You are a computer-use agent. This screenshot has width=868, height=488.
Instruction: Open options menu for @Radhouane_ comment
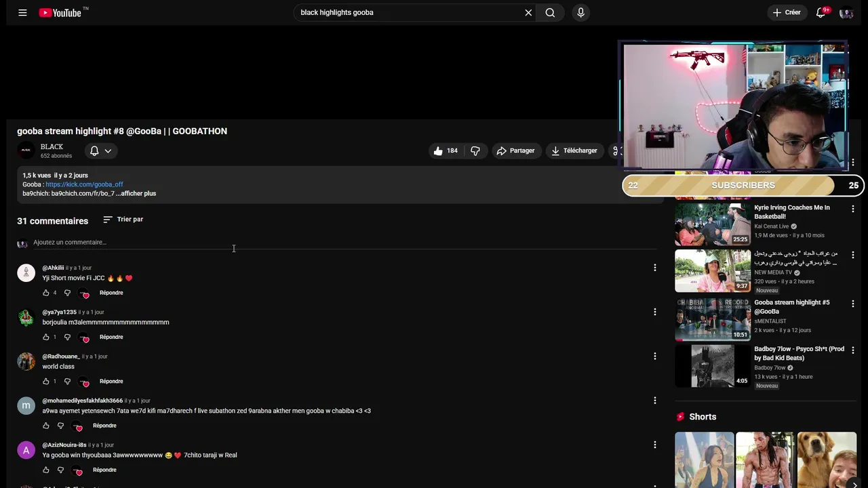pos(654,356)
